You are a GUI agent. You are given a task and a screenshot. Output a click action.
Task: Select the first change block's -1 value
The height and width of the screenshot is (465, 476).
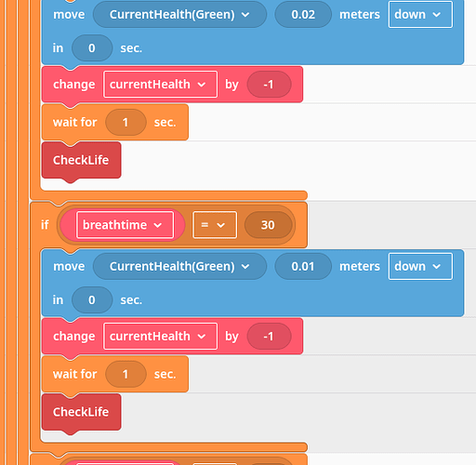[269, 85]
